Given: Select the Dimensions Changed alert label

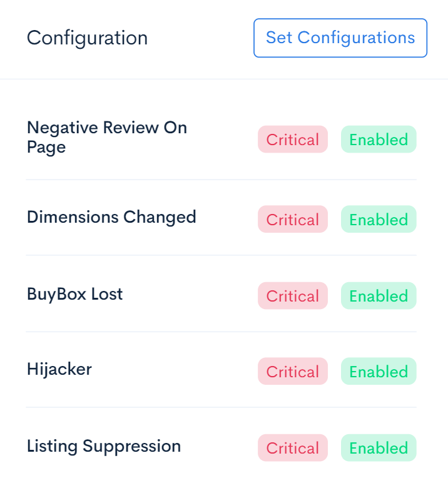Looking at the screenshot, I should tap(111, 218).
